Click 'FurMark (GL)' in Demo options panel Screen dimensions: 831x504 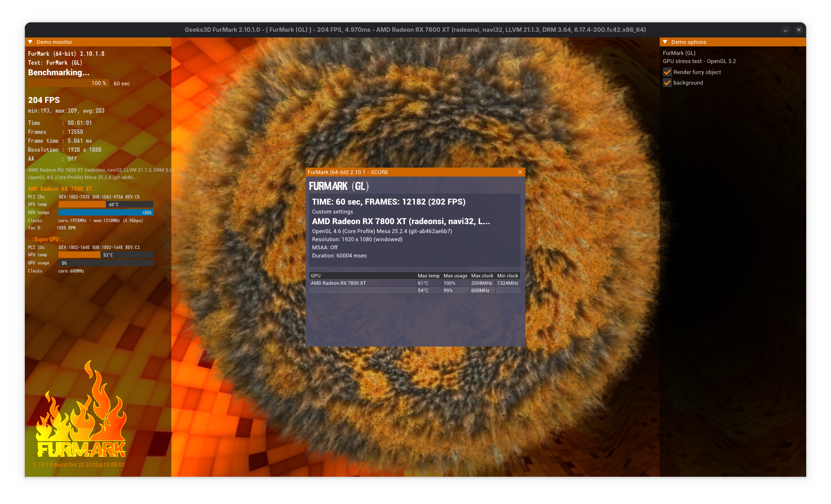click(x=679, y=53)
